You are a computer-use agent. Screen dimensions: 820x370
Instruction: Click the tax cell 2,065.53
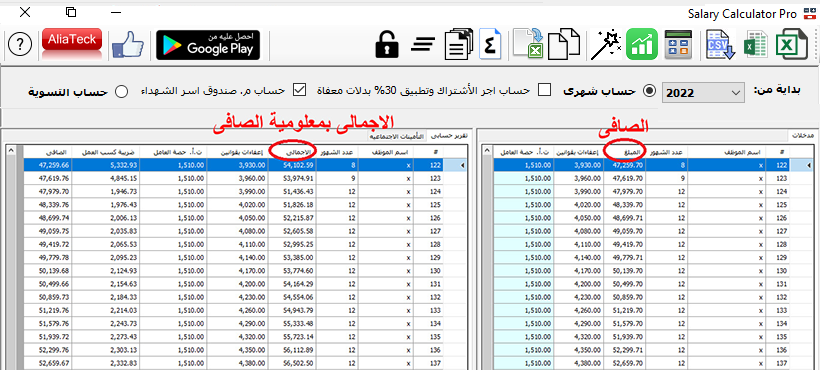pyautogui.click(x=106, y=244)
